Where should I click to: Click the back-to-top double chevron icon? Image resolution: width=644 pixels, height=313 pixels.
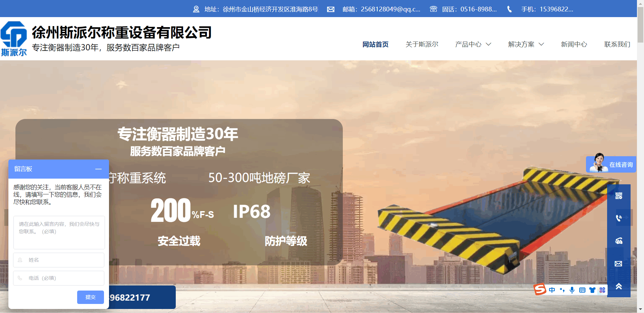click(619, 286)
